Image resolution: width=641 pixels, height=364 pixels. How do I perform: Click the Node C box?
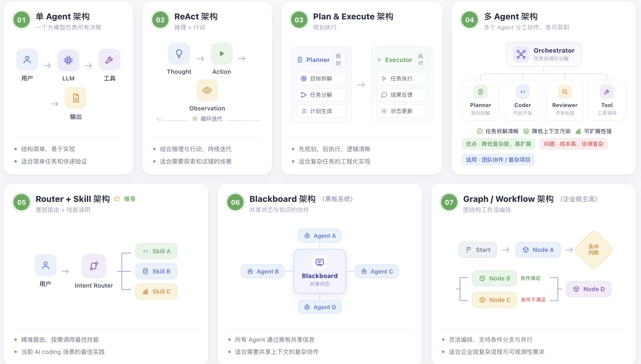pyautogui.click(x=494, y=300)
